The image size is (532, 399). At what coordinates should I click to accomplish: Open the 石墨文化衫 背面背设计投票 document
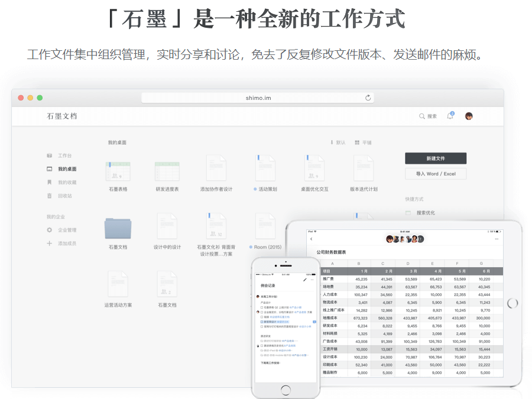pos(216,226)
